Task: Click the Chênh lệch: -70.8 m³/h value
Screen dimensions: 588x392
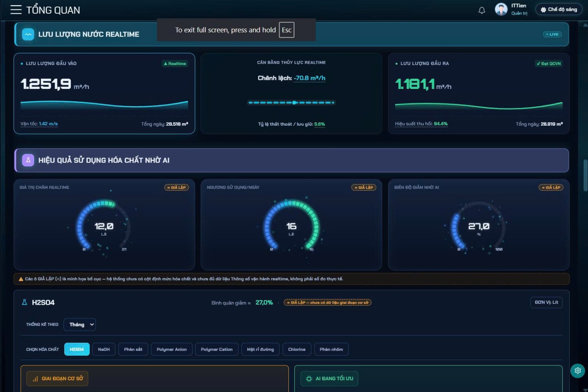Action: point(291,78)
